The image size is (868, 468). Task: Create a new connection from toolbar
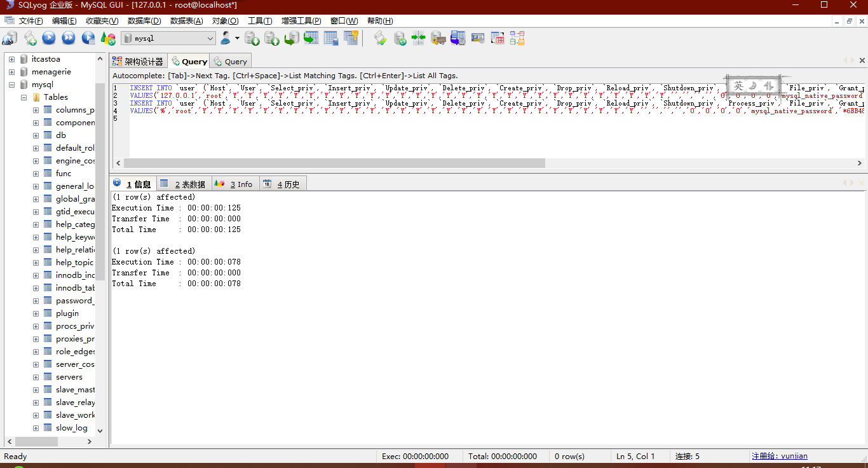(10, 38)
